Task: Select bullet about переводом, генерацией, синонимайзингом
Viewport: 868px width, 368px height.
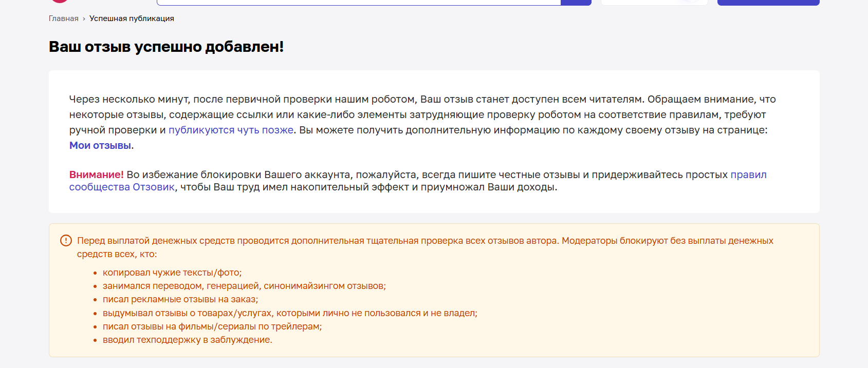Action: click(x=244, y=286)
